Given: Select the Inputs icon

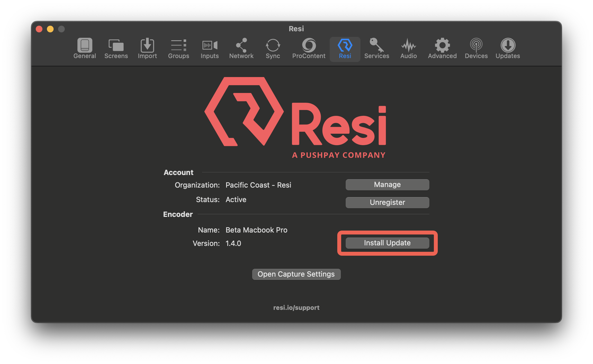Looking at the screenshot, I should [x=209, y=48].
